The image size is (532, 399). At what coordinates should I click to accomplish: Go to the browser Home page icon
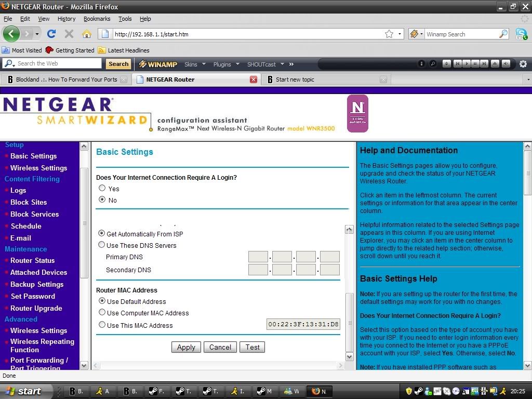click(x=87, y=34)
